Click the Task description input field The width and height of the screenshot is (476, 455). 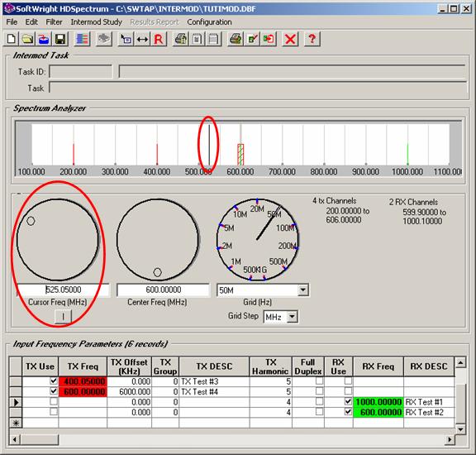258,89
